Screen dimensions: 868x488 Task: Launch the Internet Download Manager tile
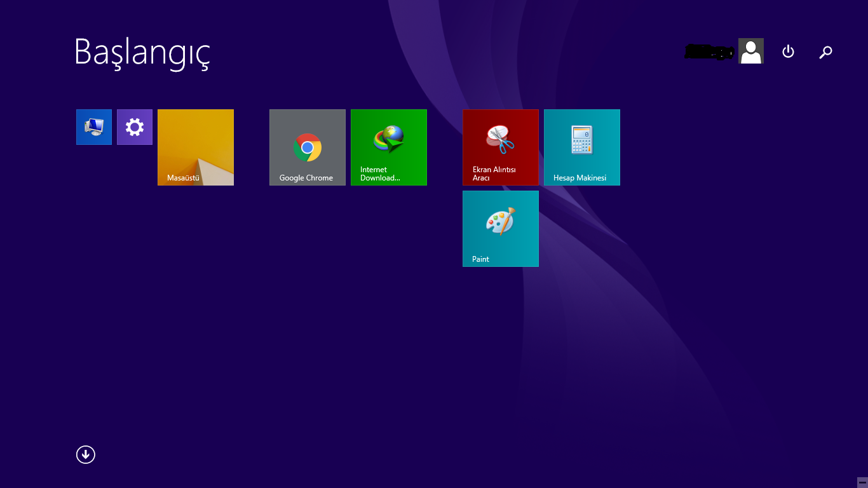pos(389,147)
